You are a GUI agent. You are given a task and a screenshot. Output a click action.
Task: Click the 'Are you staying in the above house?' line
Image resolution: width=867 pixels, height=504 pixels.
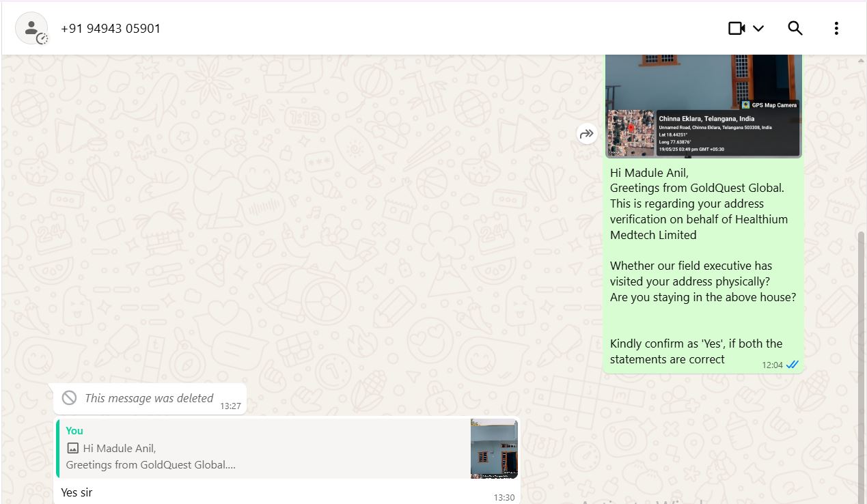703,297
